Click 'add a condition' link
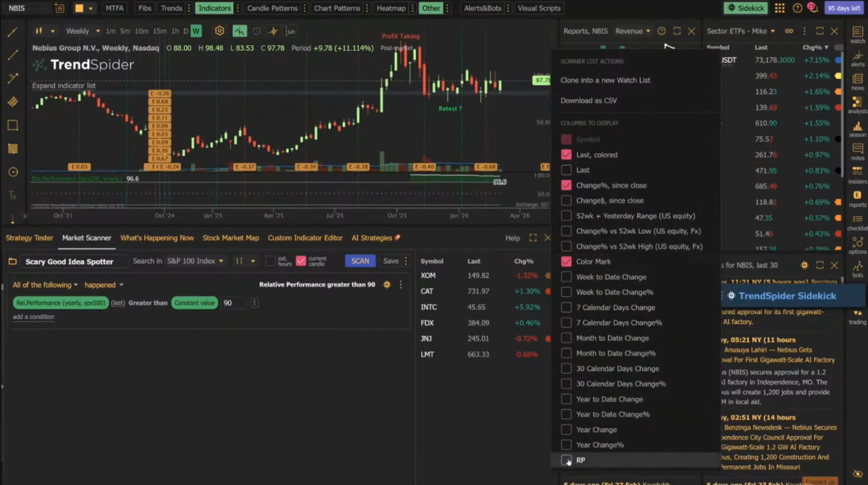 click(x=33, y=316)
